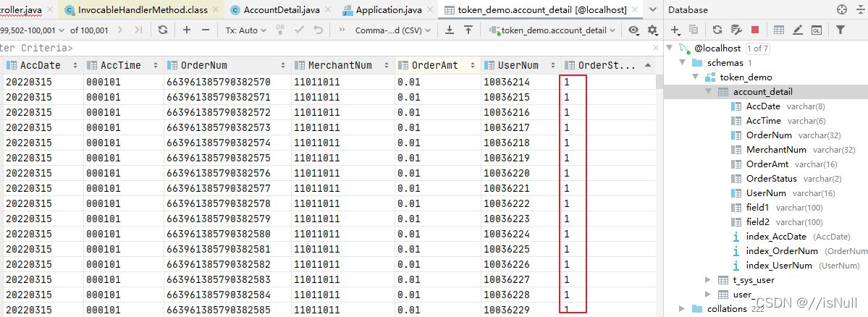Screen dimensions: 868x317
Task: Select index_AccDate in database tree
Action: [x=776, y=237]
